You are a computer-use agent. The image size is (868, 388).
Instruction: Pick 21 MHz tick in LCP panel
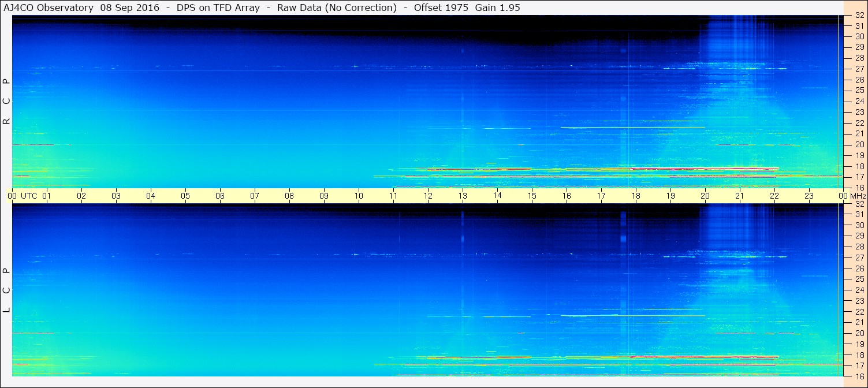pyautogui.click(x=859, y=322)
